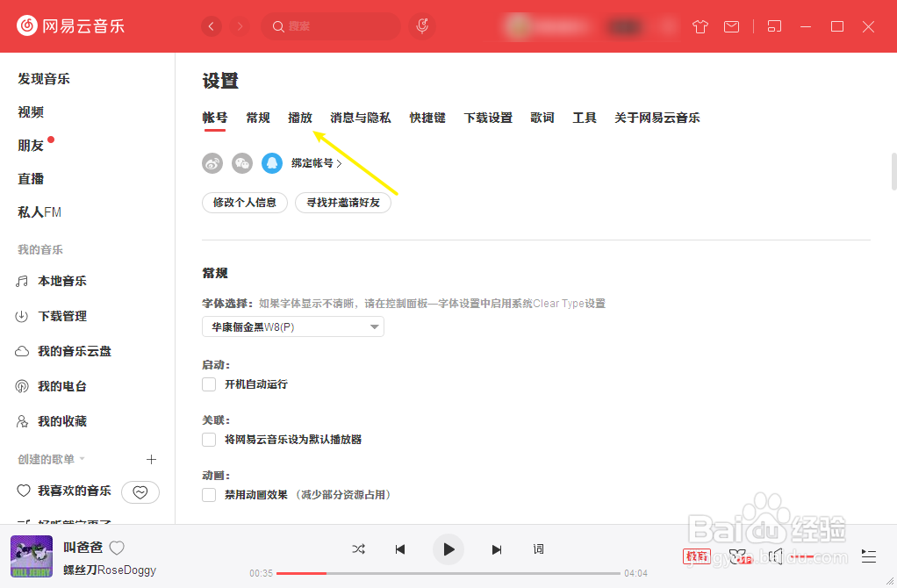Open messages via envelope icon
The image size is (897, 588).
tap(731, 26)
